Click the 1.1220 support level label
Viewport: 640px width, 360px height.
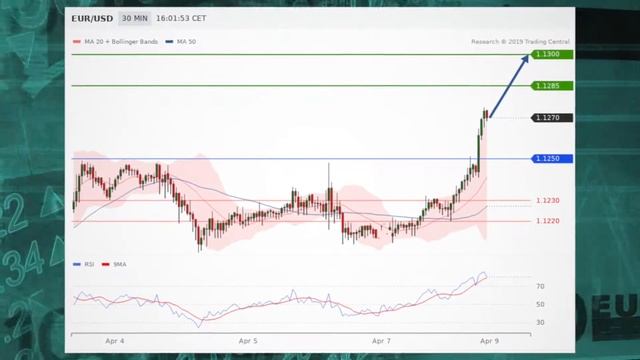pyautogui.click(x=548, y=221)
